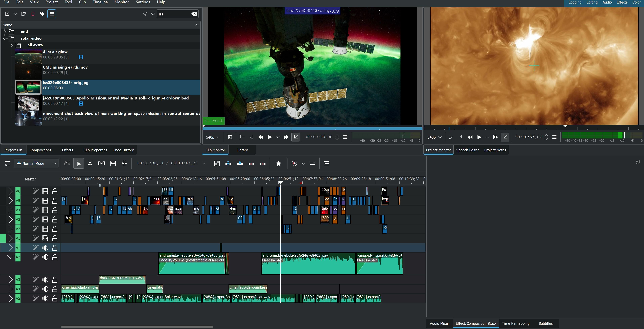The height and width of the screenshot is (329, 644).
Task: Click Forward in Project Monitor
Action: click(495, 137)
